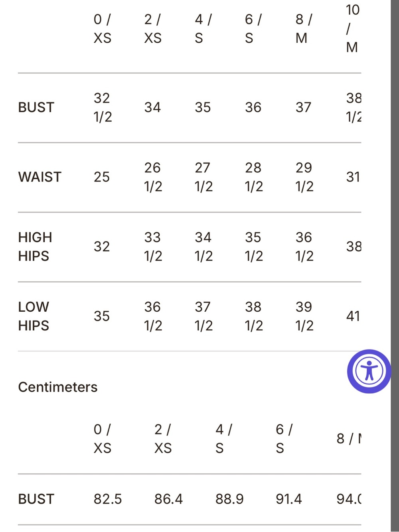Click the Centimeters section heading
Viewport: 399px width, 532px height.
coord(58,387)
